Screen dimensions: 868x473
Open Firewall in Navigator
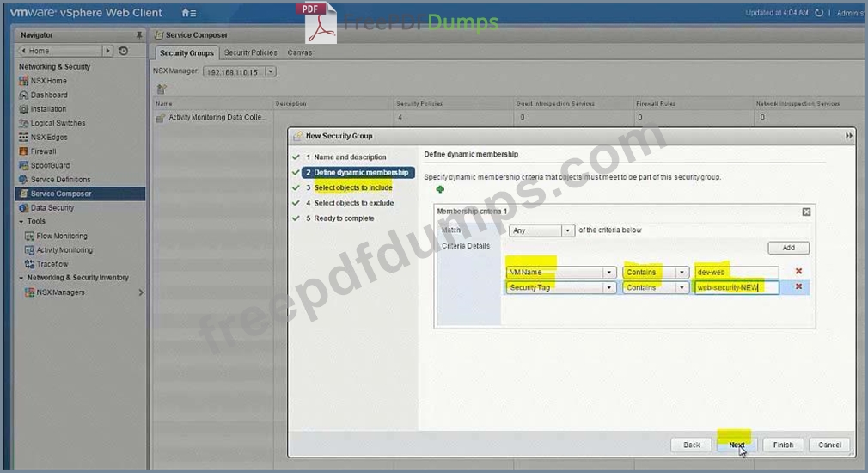43,151
